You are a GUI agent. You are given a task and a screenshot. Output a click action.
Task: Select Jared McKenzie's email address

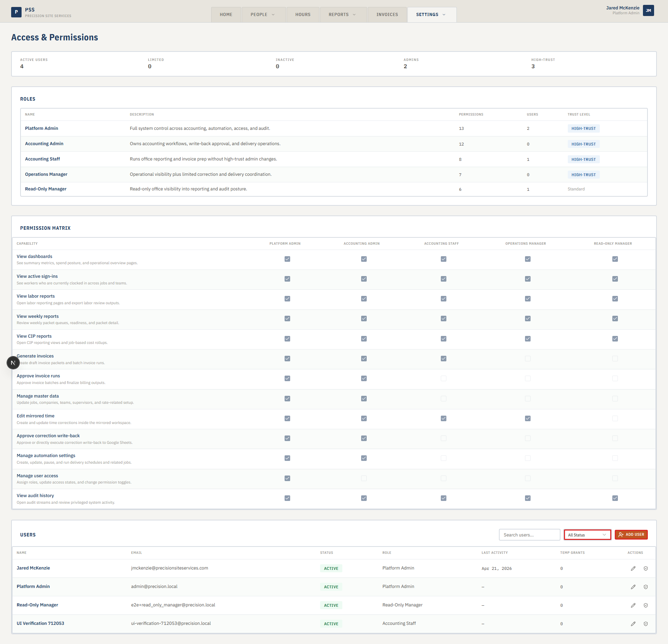click(x=169, y=568)
